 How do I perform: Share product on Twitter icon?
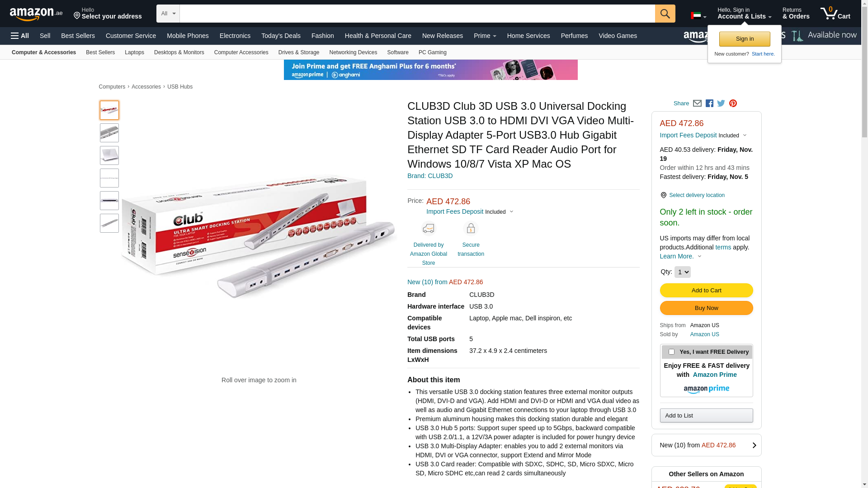click(x=721, y=103)
